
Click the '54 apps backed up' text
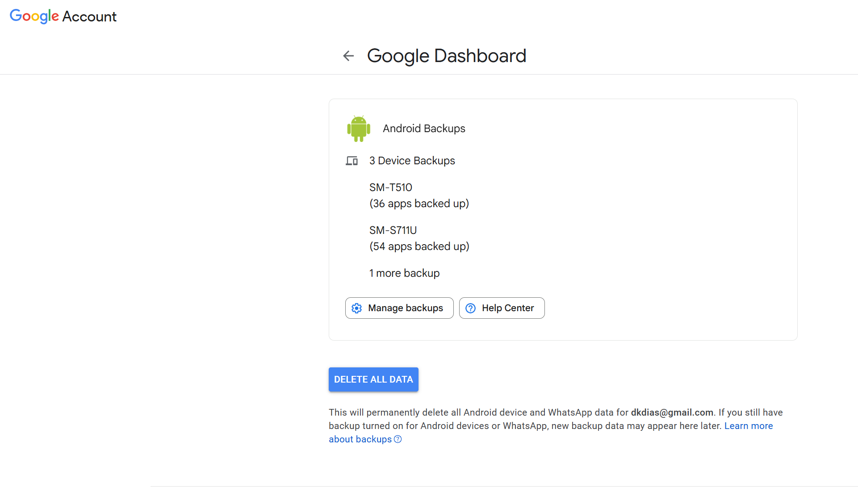coord(419,246)
